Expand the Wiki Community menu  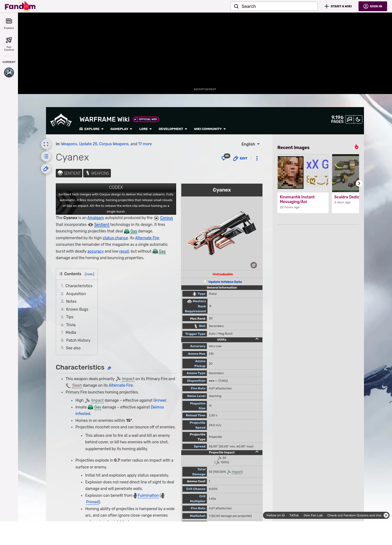pos(210,129)
